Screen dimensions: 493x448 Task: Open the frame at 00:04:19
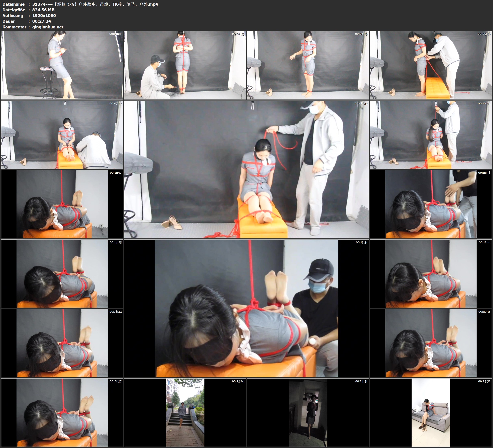308,65
